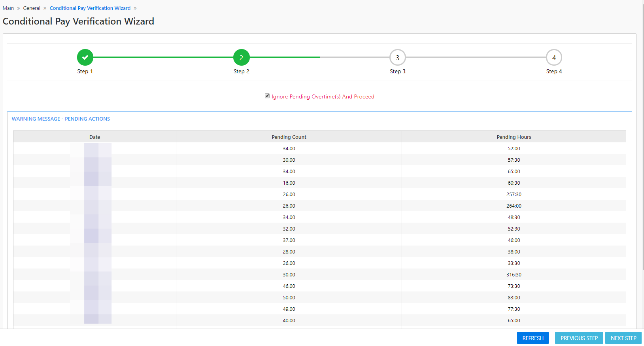This screenshot has width=644, height=346.
Task: Go back with PREVIOUS STEP button
Action: pos(579,338)
